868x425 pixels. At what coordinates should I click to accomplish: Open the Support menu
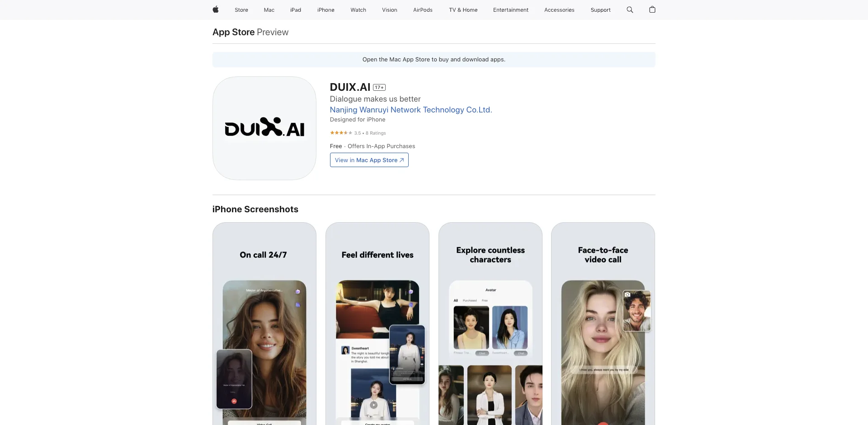600,10
